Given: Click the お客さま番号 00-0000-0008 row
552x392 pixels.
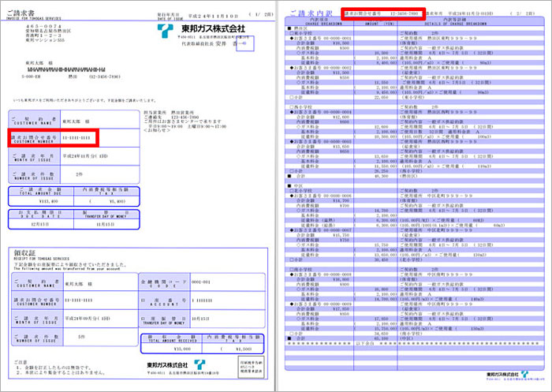Looking at the screenshot, I should point(414,274).
